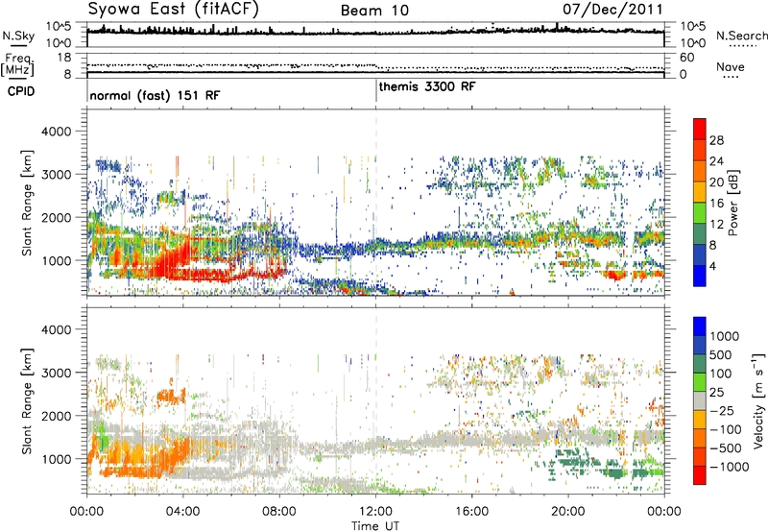Click the date '07/Dec/2011'
This screenshot has width=768, height=532.
click(612, 9)
